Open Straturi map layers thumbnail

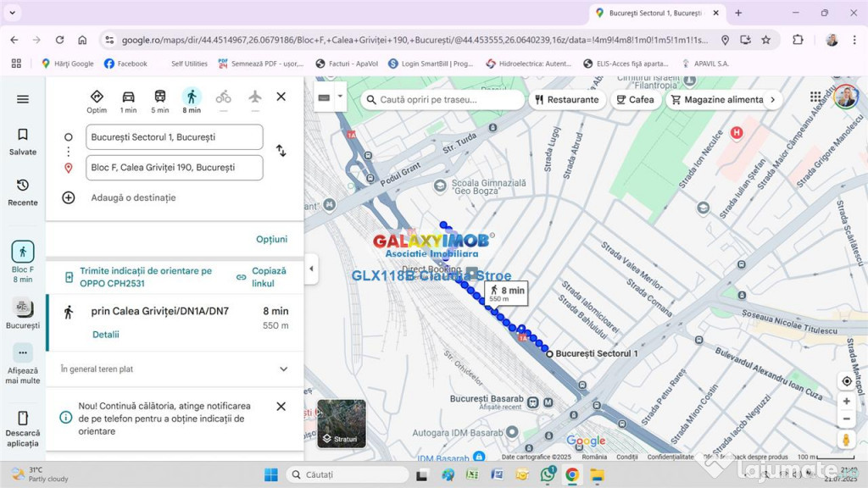tap(342, 424)
